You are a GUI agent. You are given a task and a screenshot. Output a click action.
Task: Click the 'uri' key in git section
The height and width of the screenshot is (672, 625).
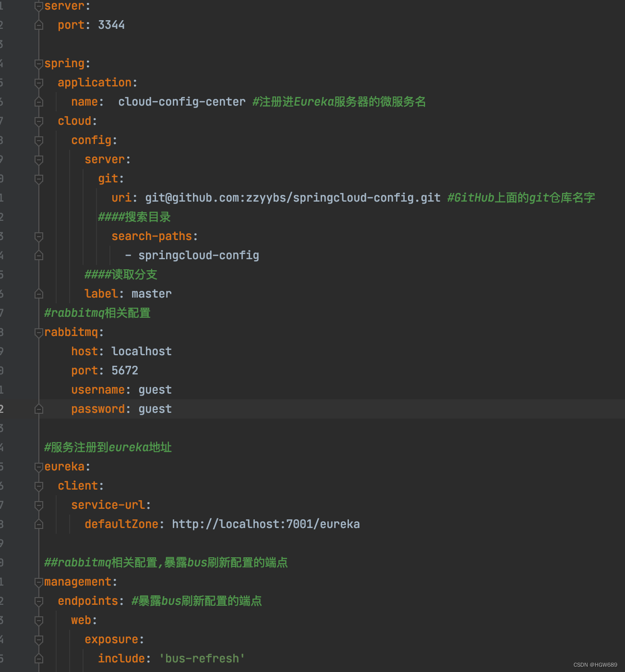tap(121, 198)
